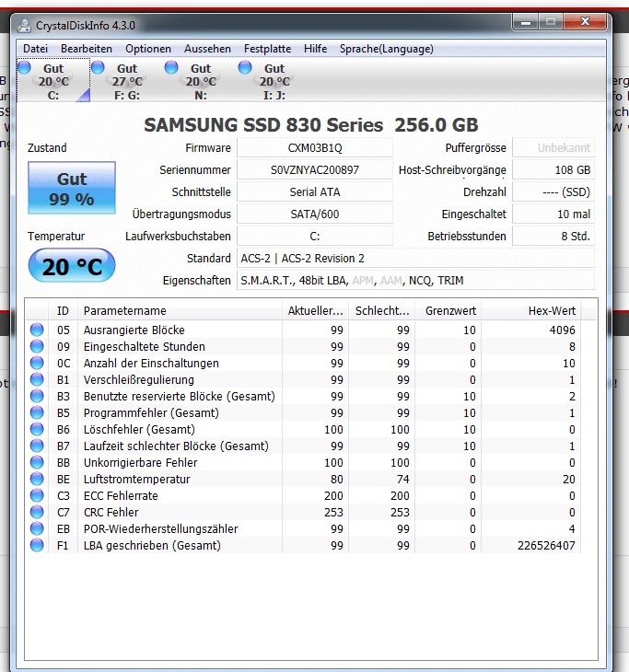
Task: Open the Aussehen menu
Action: 207,49
